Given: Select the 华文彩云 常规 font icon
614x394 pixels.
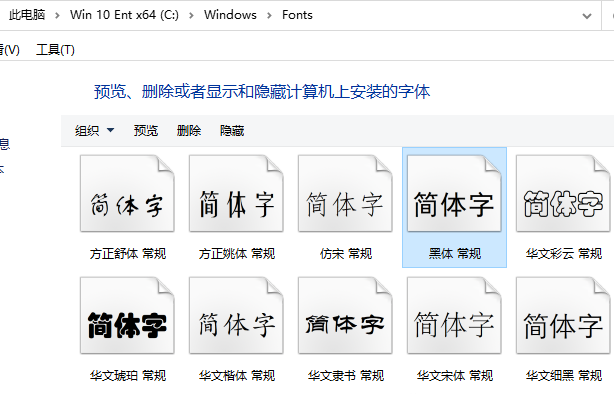Looking at the screenshot, I should coord(563,193).
